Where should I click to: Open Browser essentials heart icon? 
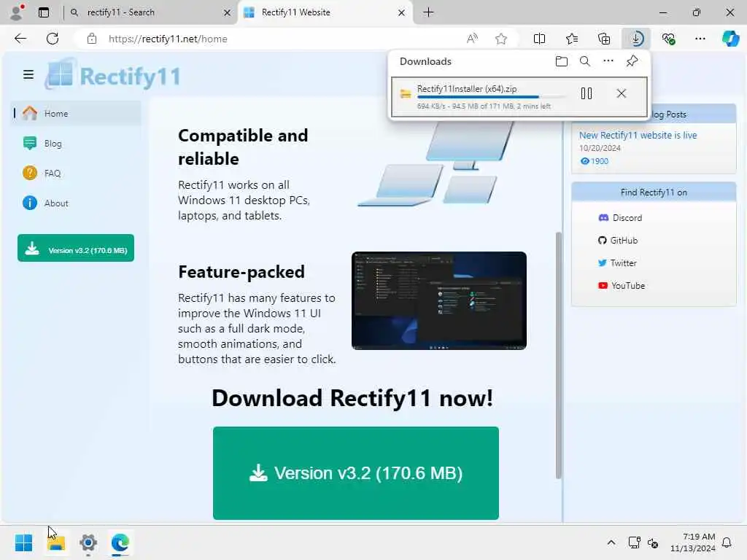tap(668, 39)
